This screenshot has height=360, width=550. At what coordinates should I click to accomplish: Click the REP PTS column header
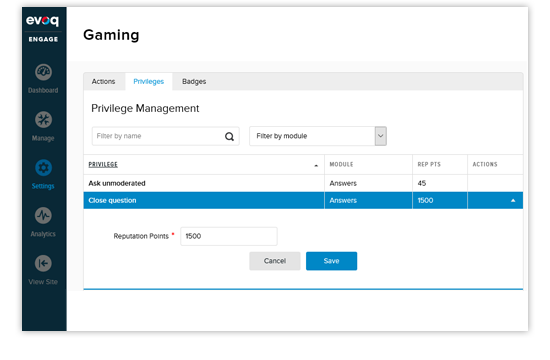(x=429, y=165)
